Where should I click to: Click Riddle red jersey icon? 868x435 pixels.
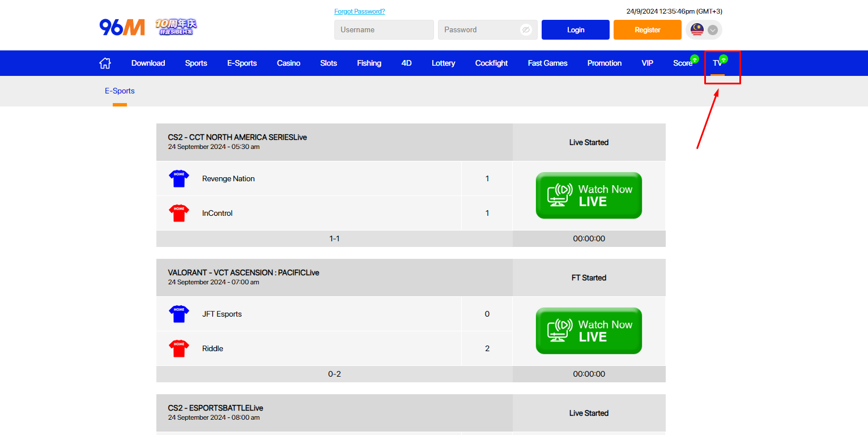pos(179,348)
